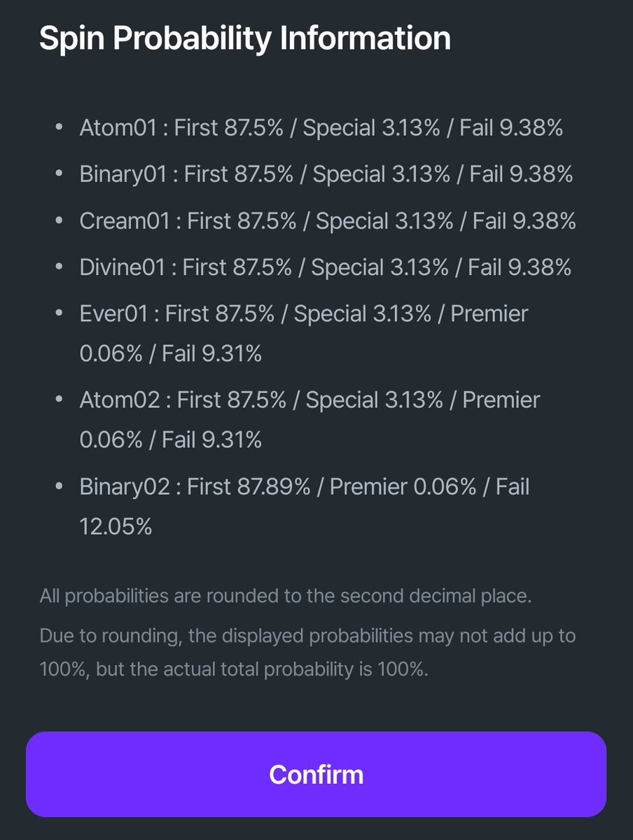Click the bullet point beside Atom01
633x840 pixels.
pyautogui.click(x=60, y=128)
